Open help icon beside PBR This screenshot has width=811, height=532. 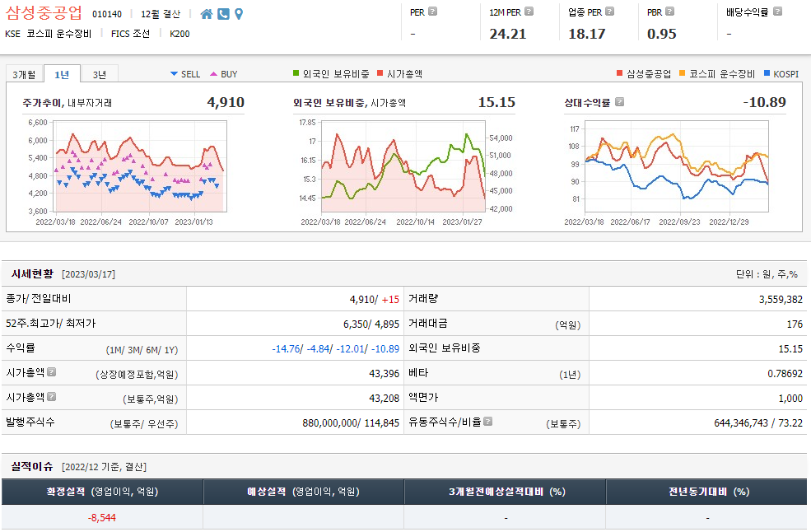pyautogui.click(x=670, y=11)
